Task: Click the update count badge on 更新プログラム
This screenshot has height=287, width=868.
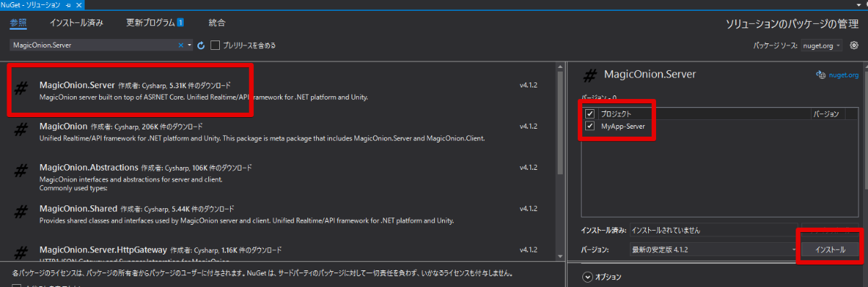Action: [180, 22]
